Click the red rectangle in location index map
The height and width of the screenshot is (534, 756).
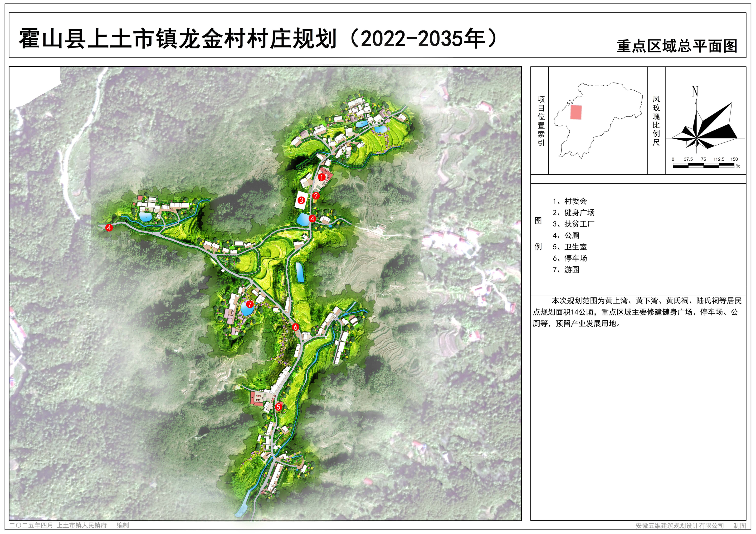click(576, 112)
